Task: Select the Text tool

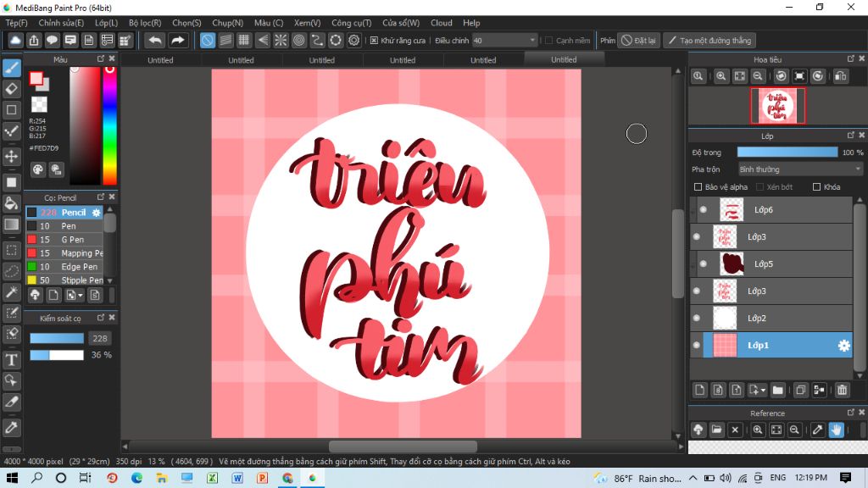Action: point(12,360)
